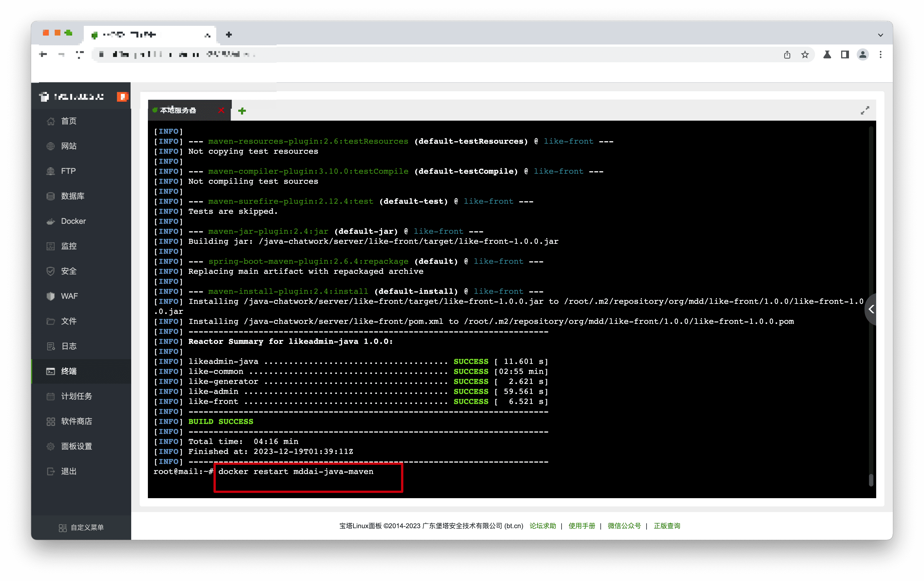Bookmark this page with star icon
The height and width of the screenshot is (581, 924).
[805, 54]
